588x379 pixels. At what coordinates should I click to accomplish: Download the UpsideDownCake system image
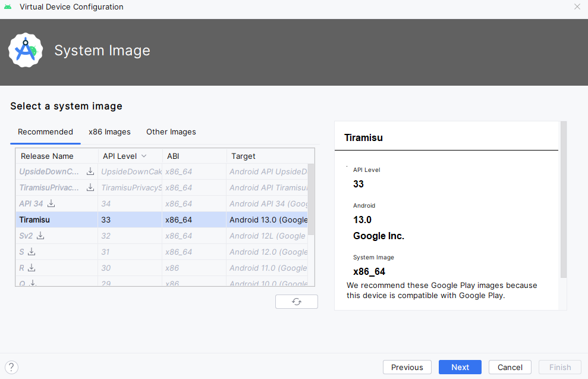pos(90,171)
